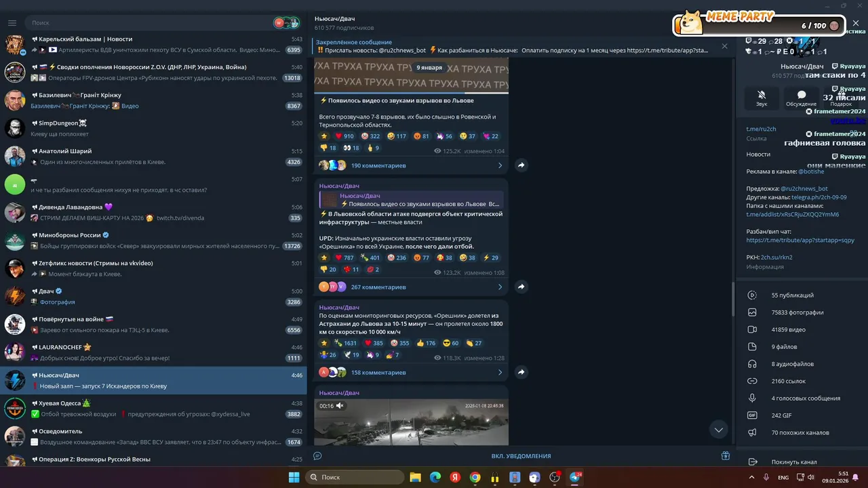Click Звук mute icon in channel info
Image resolution: width=868 pixels, height=488 pixels.
[762, 98]
